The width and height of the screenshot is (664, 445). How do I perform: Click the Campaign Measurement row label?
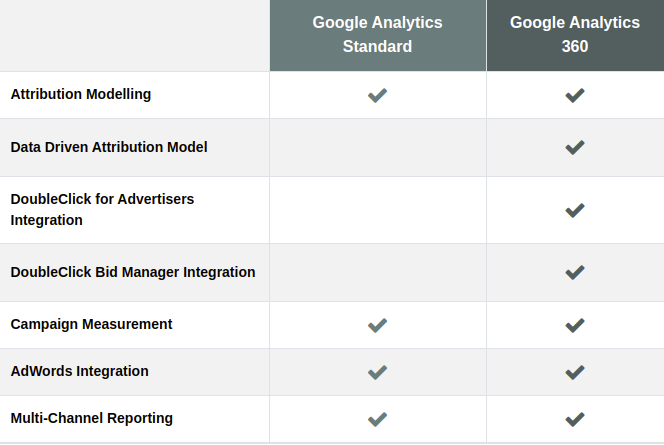(x=91, y=324)
